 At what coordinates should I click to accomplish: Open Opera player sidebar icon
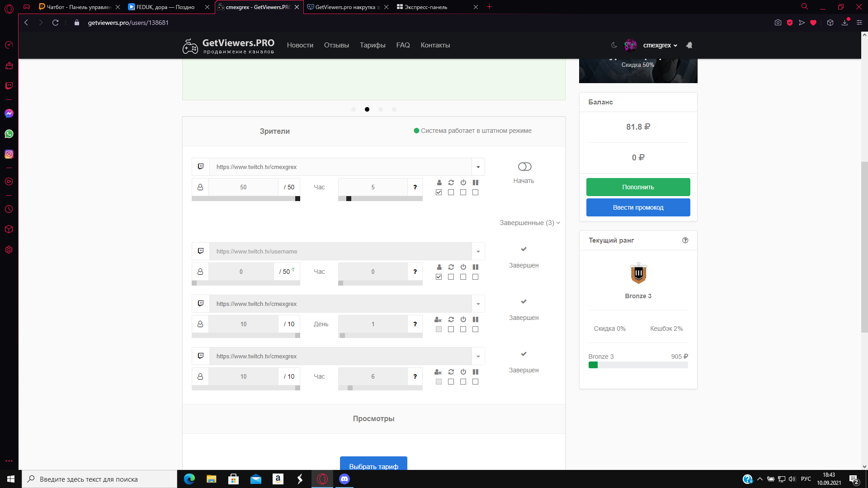(9, 182)
